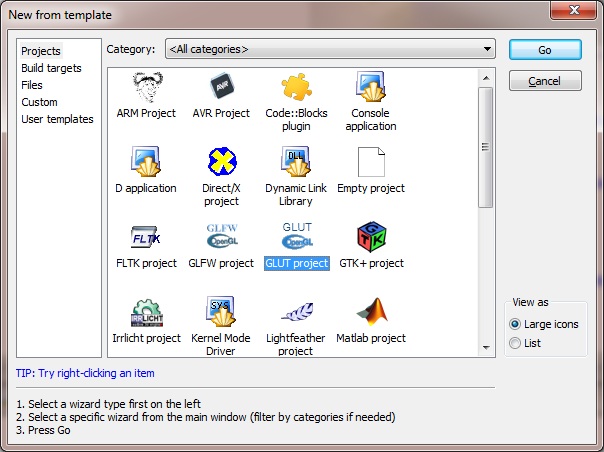Click the 'Console application' label text
The height and width of the screenshot is (452, 604).
371,119
